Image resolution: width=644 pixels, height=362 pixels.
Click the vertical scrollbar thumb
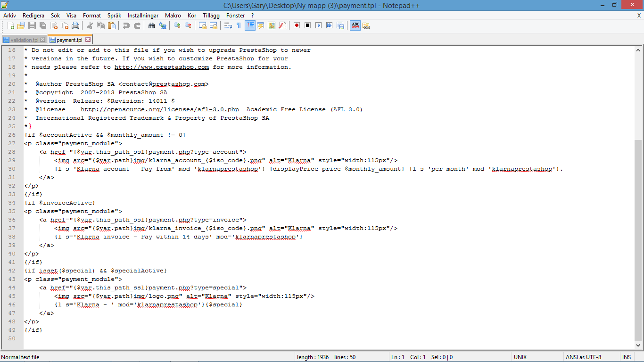pos(639,239)
